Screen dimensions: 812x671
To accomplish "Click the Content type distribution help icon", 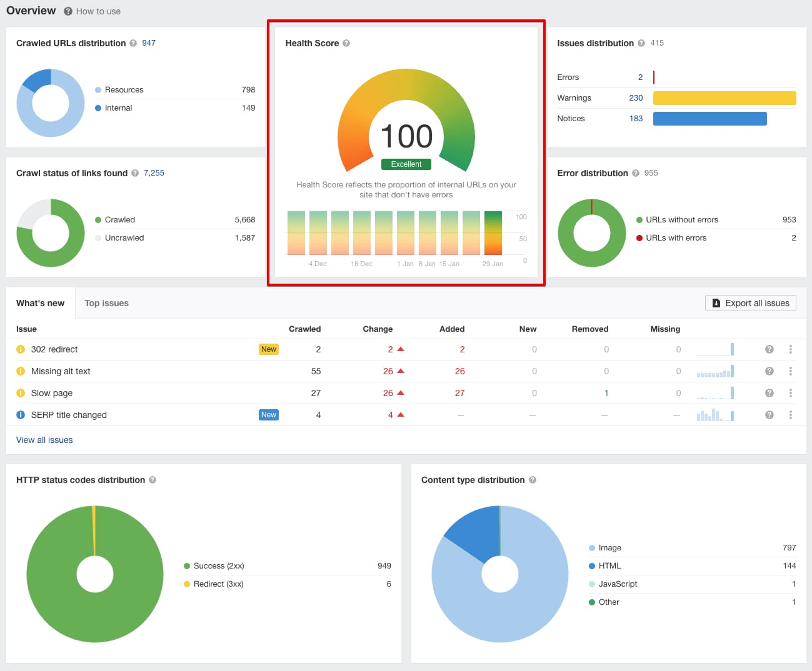I will click(x=533, y=480).
